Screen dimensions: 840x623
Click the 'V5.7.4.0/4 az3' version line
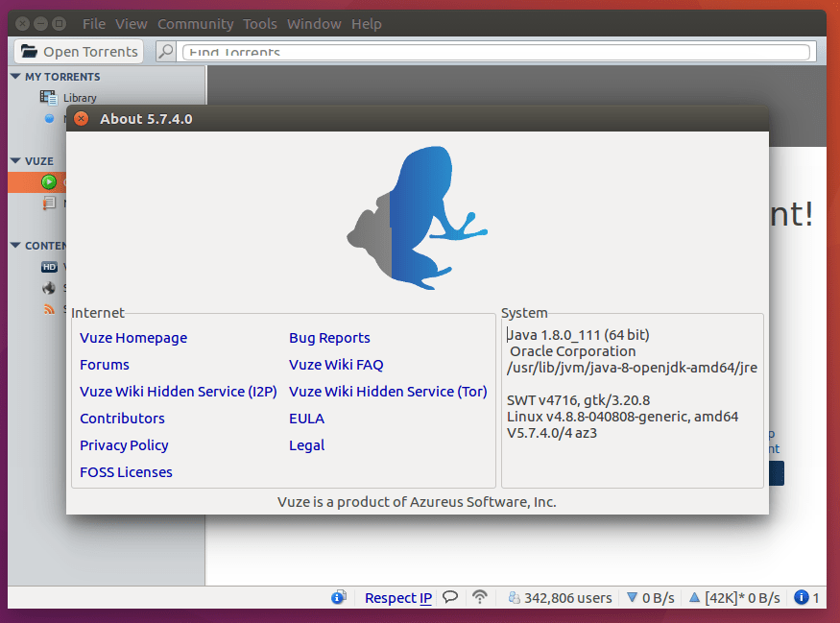click(552, 433)
